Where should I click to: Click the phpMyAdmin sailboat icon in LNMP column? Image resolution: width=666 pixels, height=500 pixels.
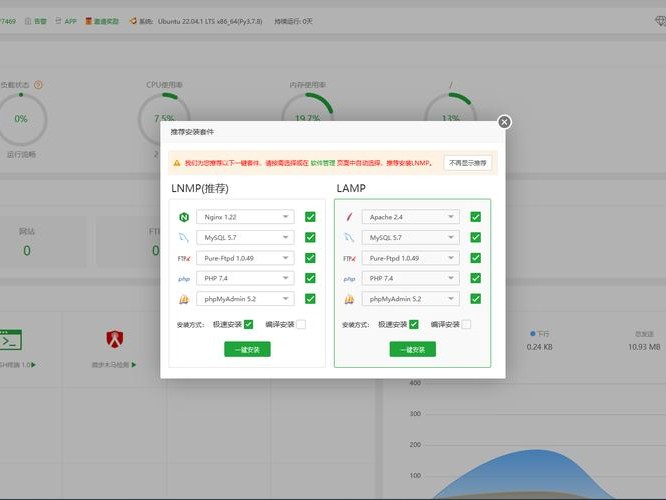coord(184,299)
